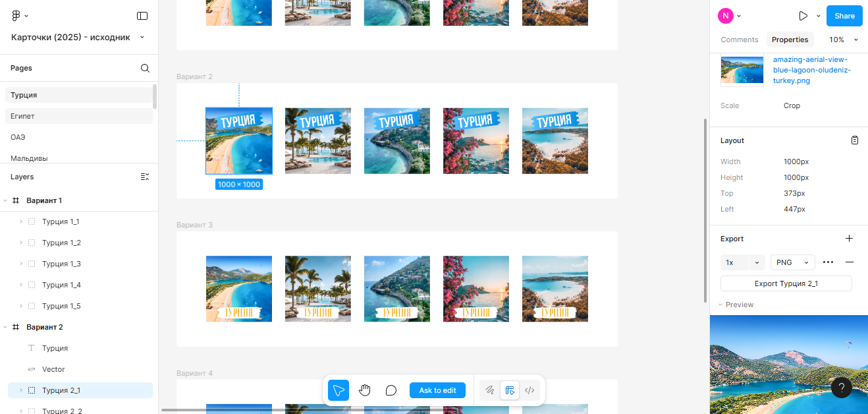The image size is (868, 414).
Task: Open the Мальдивы page
Action: point(79,158)
